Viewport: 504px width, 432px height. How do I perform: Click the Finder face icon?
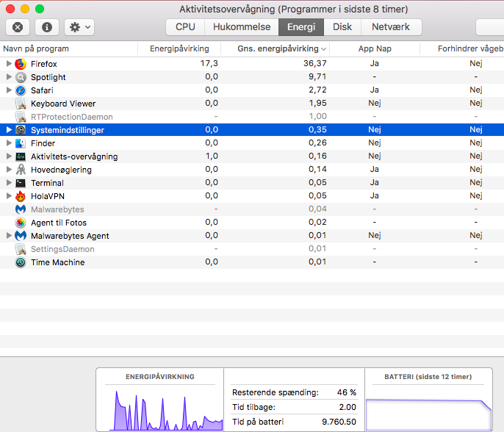pyautogui.click(x=21, y=143)
